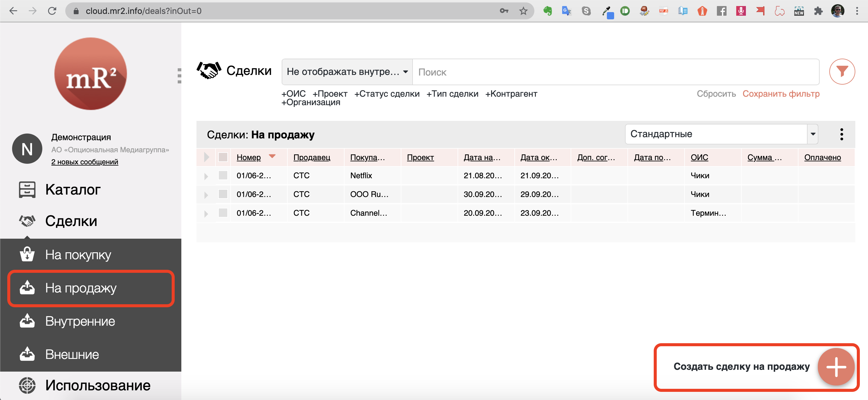868x400 pixels.
Task: Open the 2 новых сообщений link
Action: point(85,162)
